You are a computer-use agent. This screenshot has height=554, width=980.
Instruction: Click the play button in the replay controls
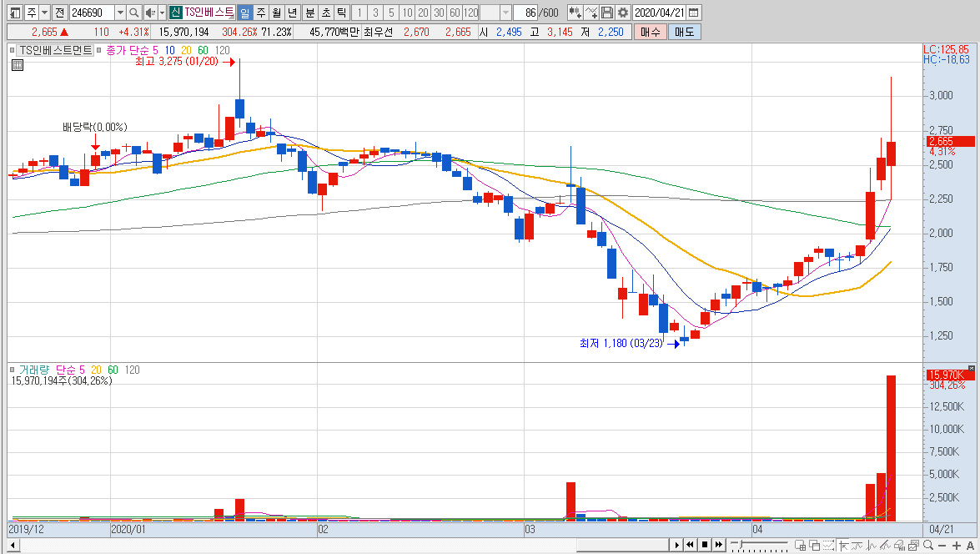(677, 545)
